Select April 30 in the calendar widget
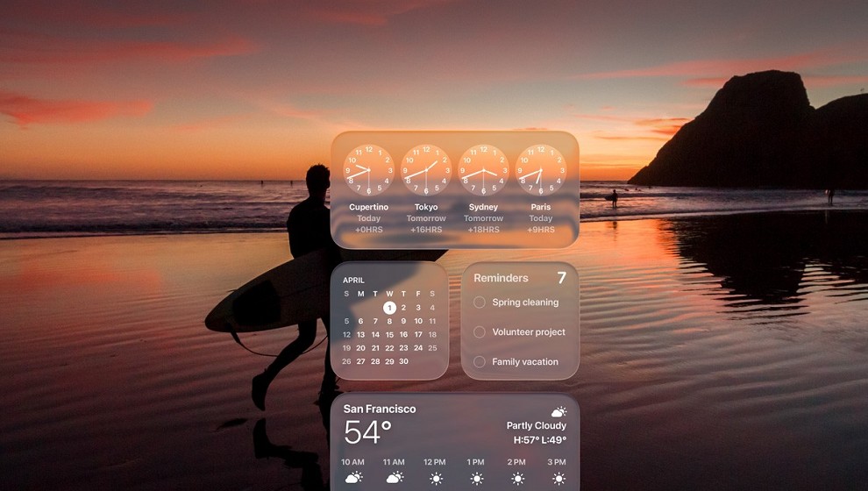The width and height of the screenshot is (868, 491). pyautogui.click(x=403, y=361)
